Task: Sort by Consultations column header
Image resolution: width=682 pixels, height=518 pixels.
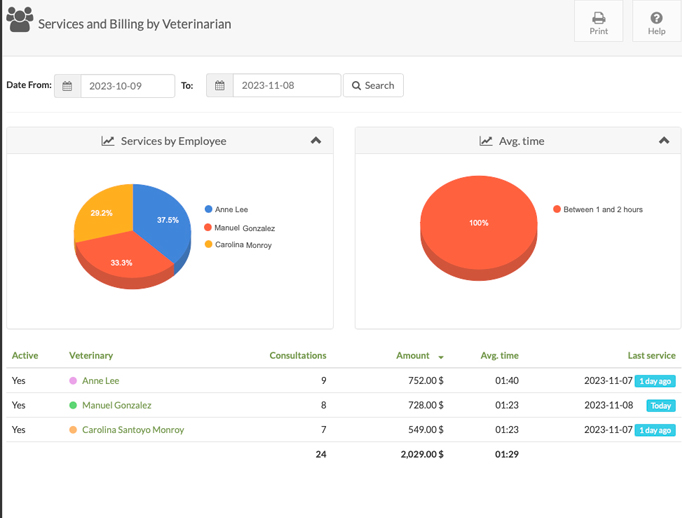Action: 298,355
